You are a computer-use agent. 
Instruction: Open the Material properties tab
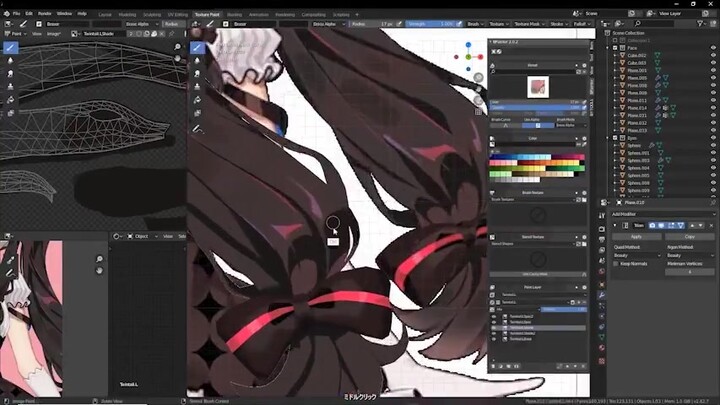coord(602,348)
